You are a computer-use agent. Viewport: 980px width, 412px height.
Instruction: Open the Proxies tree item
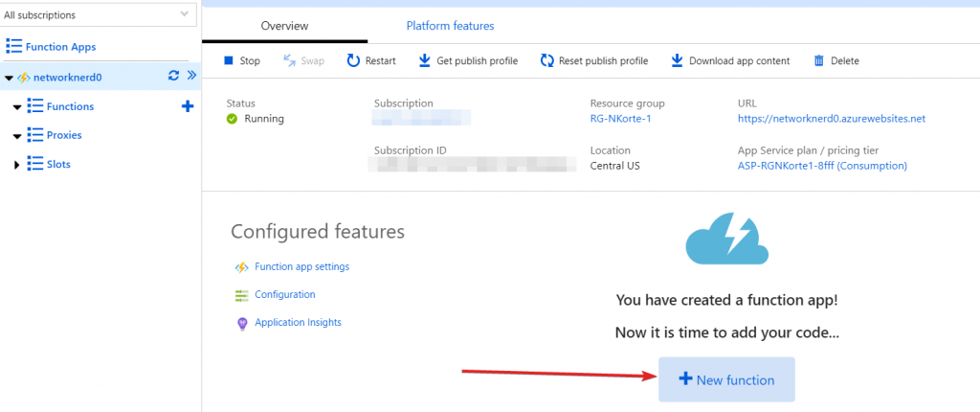[64, 135]
